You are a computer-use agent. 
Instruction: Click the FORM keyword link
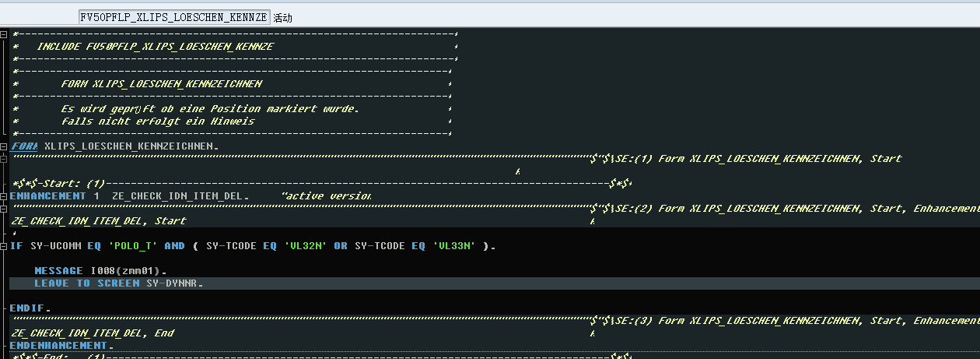[24, 146]
